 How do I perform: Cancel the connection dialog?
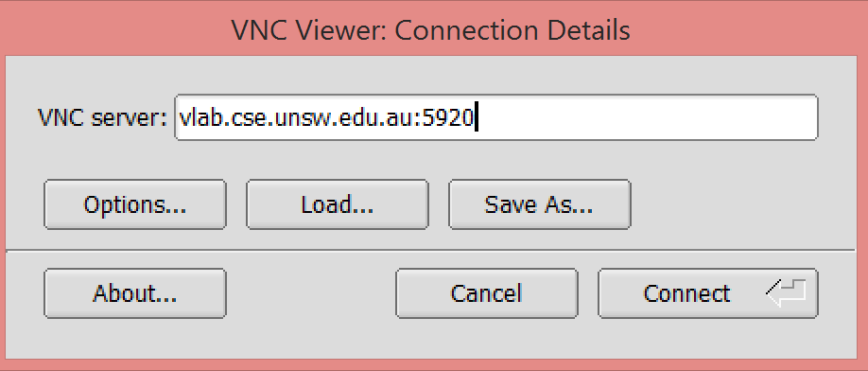click(x=487, y=293)
